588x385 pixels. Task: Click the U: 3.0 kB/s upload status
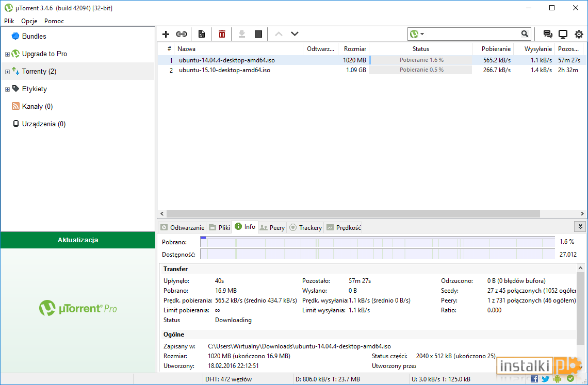pos(441,379)
